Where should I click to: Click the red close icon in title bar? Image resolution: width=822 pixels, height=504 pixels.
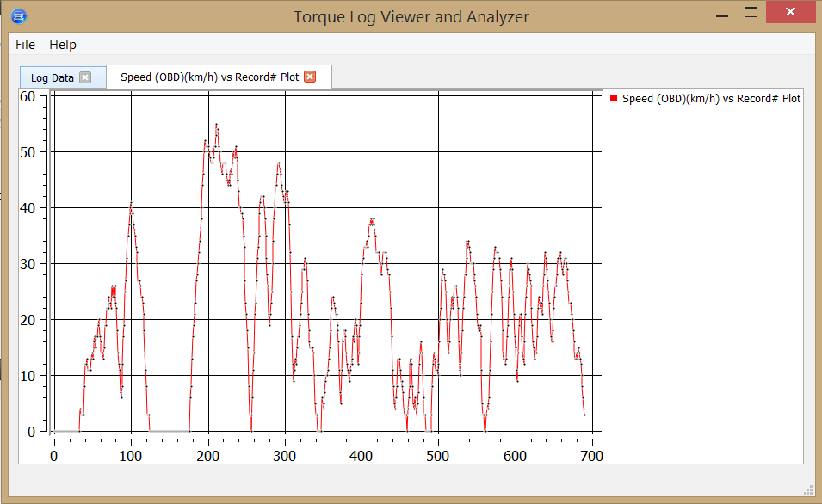[x=789, y=12]
